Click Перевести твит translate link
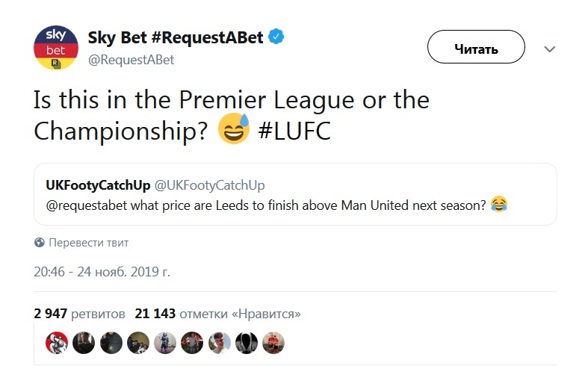The image size is (588, 366). [x=88, y=243]
